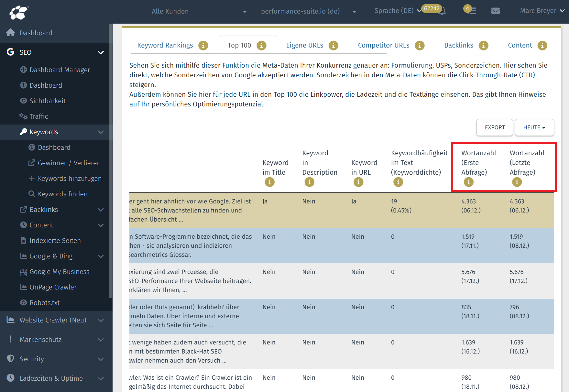Click the paw logo icon at top left
569x392 pixels.
[x=18, y=12]
